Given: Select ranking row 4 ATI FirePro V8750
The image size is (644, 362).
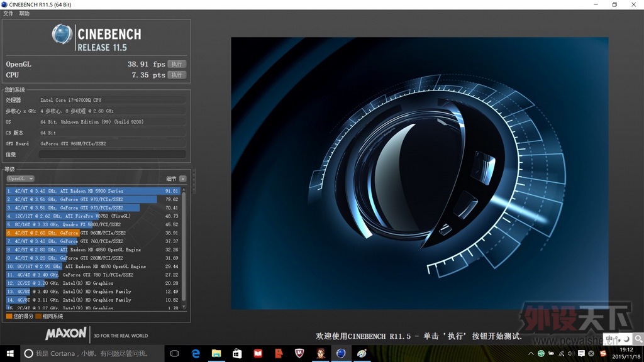Looking at the screenshot, I should pos(93,216).
